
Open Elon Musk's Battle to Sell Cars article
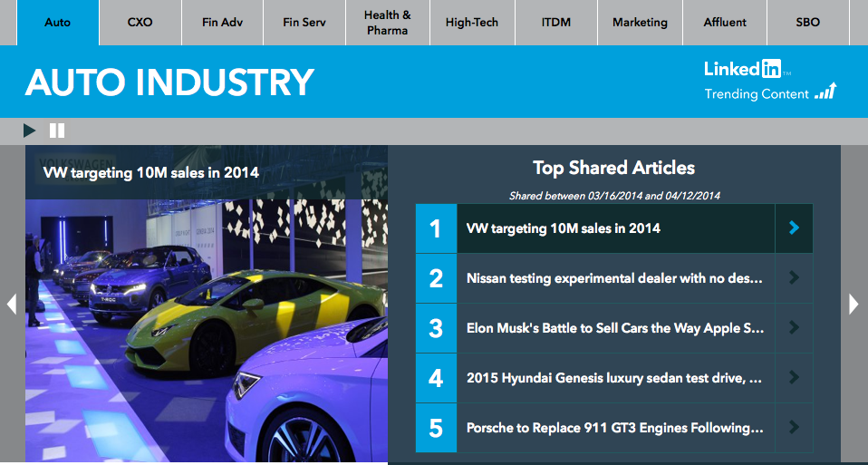click(x=615, y=328)
